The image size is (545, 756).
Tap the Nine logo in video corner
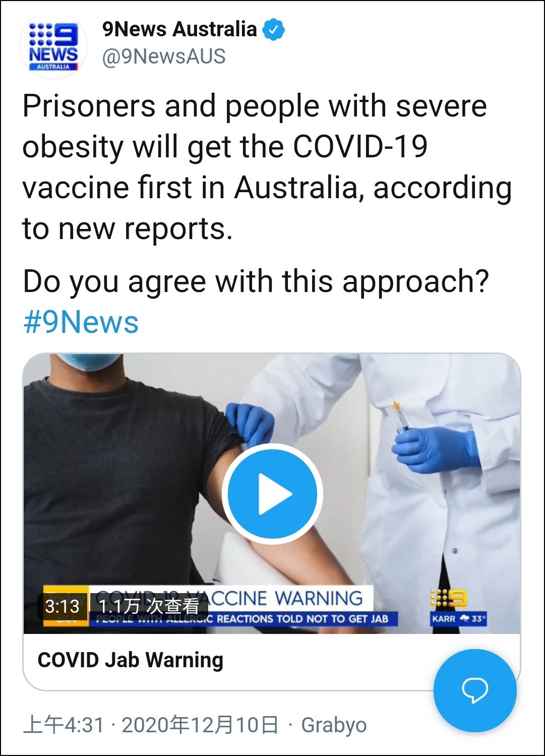coord(448,598)
